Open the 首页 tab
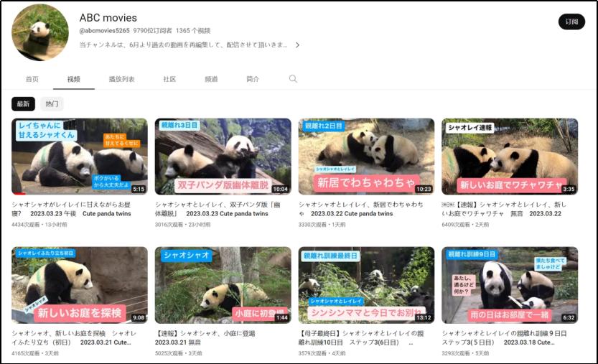Screen dimensions: 598x364 (x=32, y=79)
